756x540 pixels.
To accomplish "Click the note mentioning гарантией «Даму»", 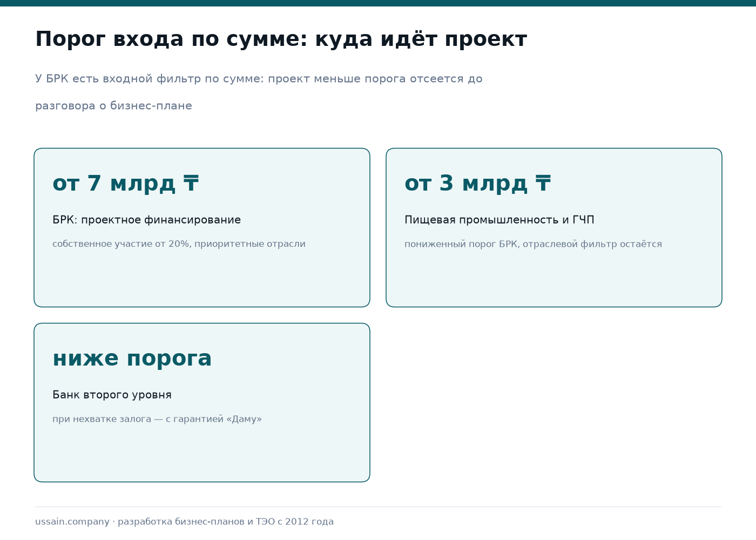I will tap(157, 419).
